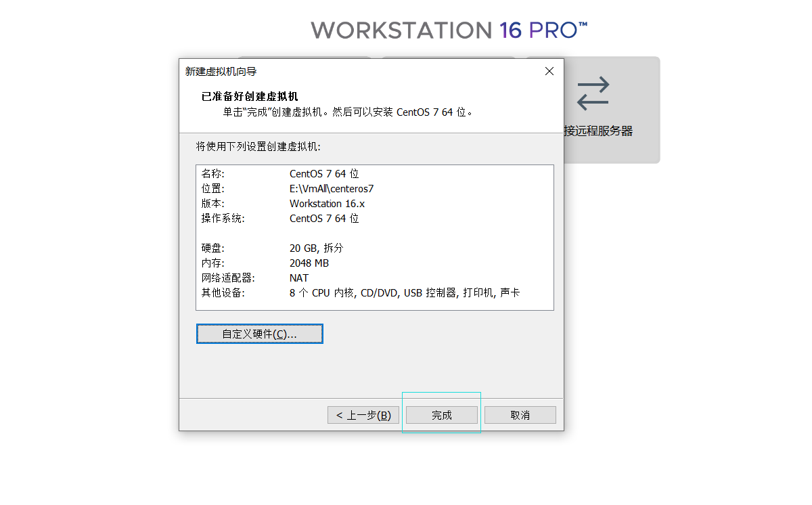Select the 连接远程服务器 tile label
Screen dimensions: 812x505
[x=598, y=131]
